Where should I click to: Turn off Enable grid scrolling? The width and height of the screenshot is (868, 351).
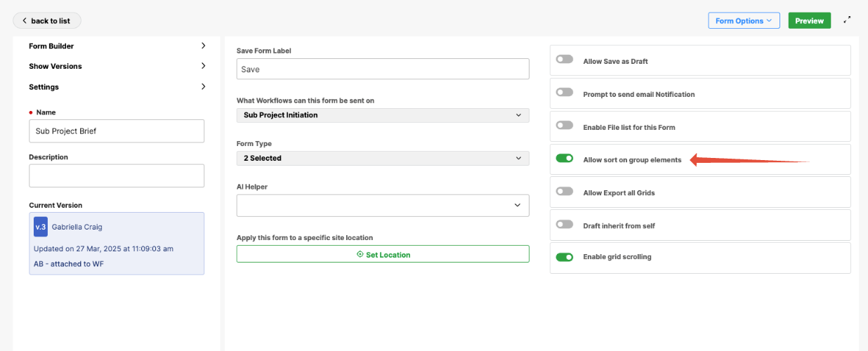pos(565,258)
